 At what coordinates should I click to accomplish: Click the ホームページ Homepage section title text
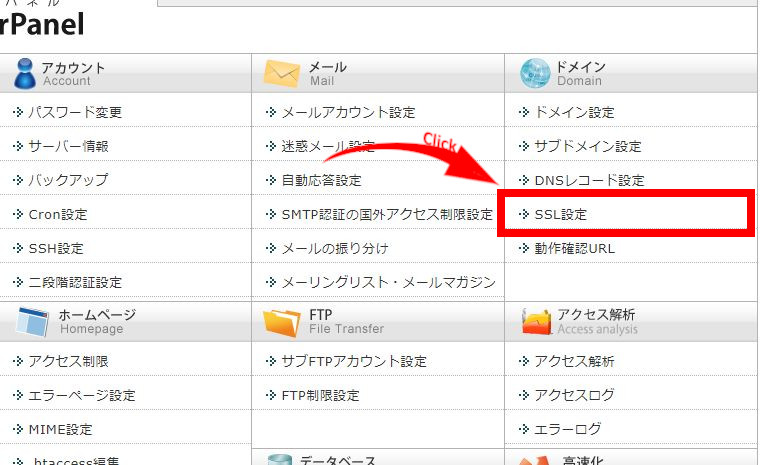97,322
